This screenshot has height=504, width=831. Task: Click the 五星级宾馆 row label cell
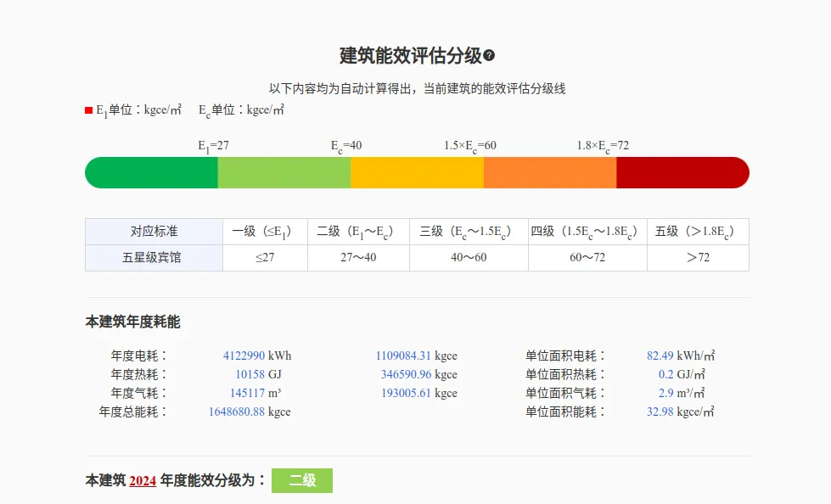[154, 257]
